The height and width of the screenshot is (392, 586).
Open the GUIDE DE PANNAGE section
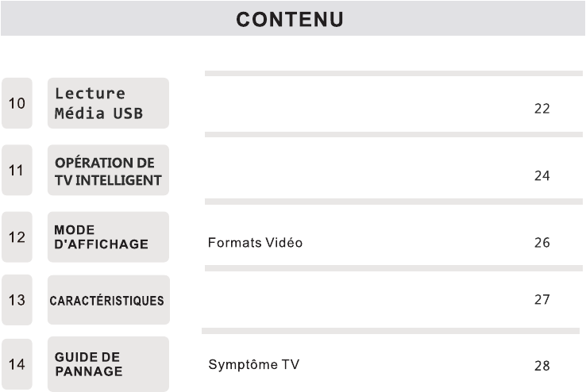point(108,365)
